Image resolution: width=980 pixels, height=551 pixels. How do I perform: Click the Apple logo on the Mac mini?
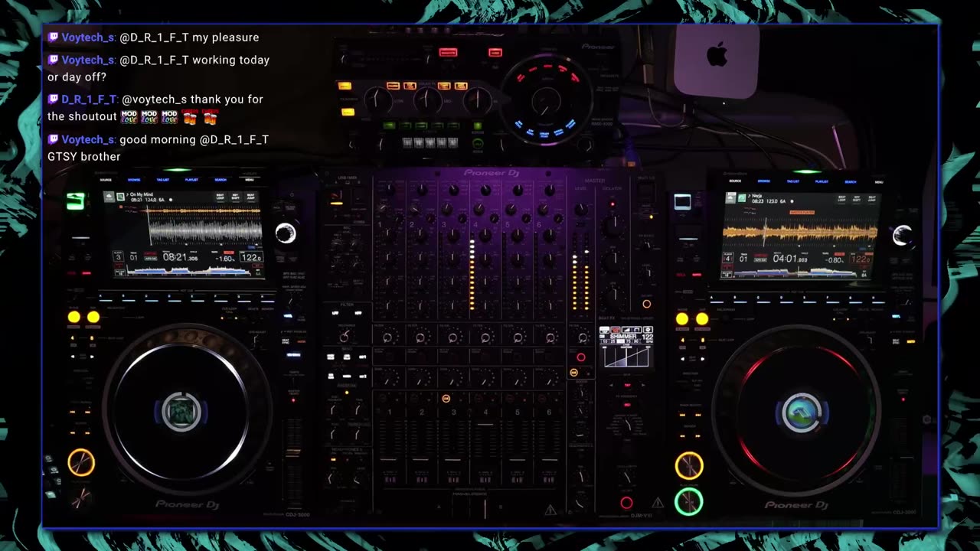coord(717,54)
